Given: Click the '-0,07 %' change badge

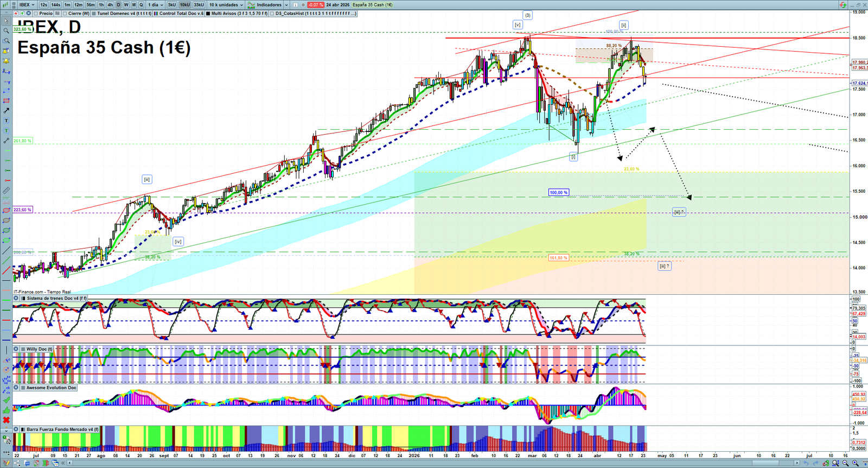Looking at the screenshot, I should pos(316,5).
